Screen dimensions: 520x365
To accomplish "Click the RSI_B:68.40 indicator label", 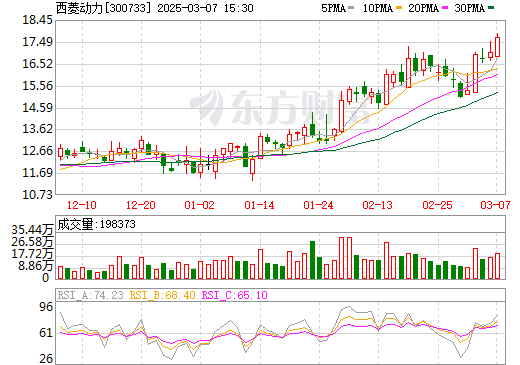I will (162, 295).
